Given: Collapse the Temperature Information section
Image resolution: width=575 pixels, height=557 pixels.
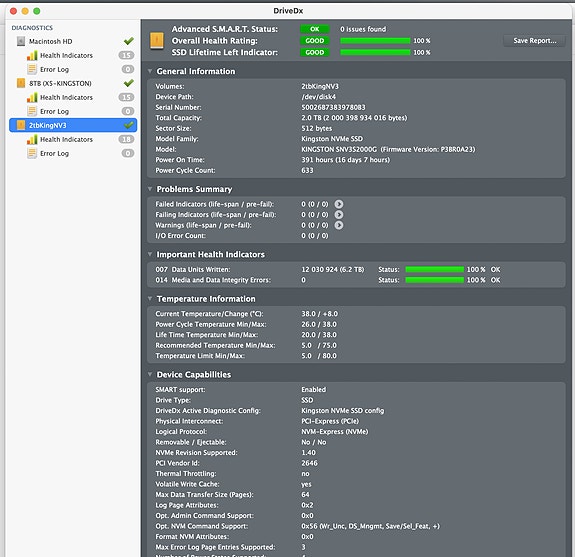Looking at the screenshot, I should [x=150, y=298].
